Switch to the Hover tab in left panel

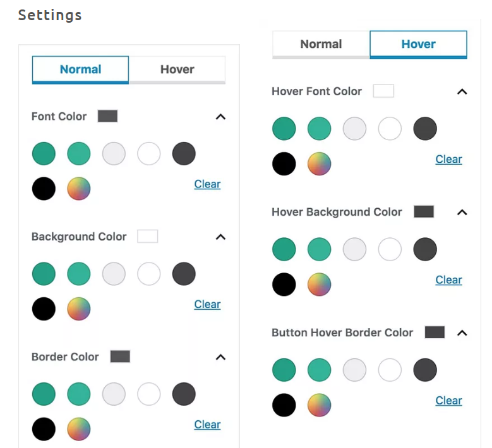tap(177, 69)
